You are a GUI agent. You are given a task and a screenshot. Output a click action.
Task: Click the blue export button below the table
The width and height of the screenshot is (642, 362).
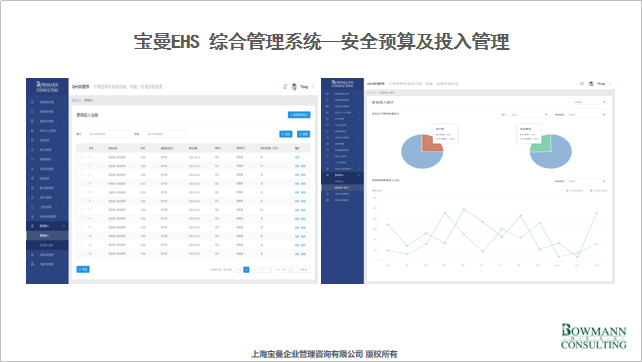coord(83,269)
